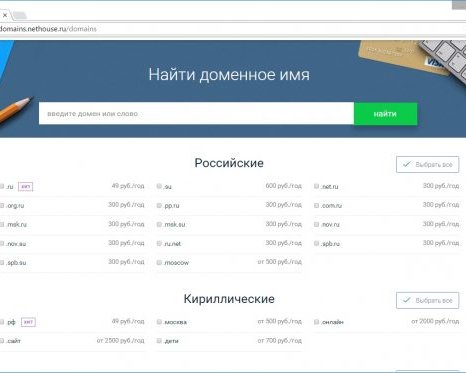Click the .онлайн price от 2000 руб./год
Viewport: 466px width, 373px height.
435,321
